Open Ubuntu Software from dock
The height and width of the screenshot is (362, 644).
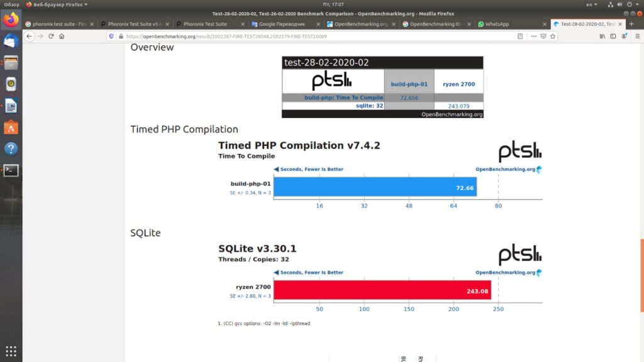pyautogui.click(x=11, y=128)
